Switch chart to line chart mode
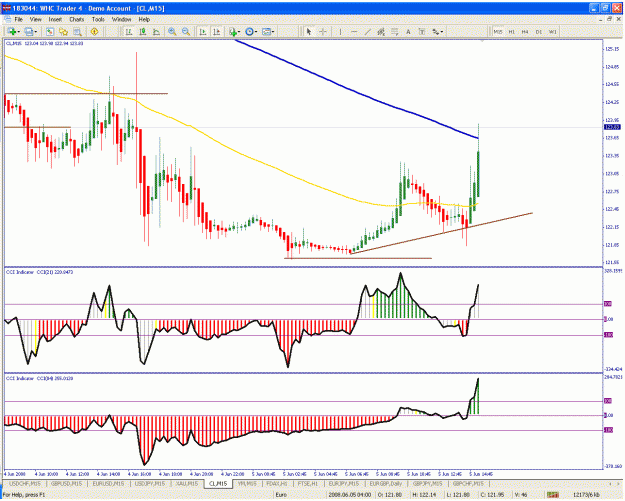Viewport: 625px width, 501px height. click(156, 31)
